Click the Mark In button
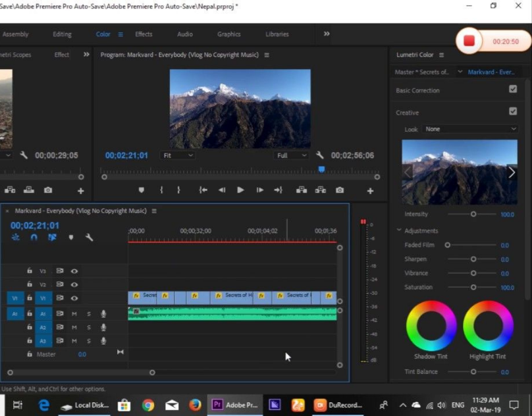This screenshot has height=416, width=532. pyautogui.click(x=161, y=190)
